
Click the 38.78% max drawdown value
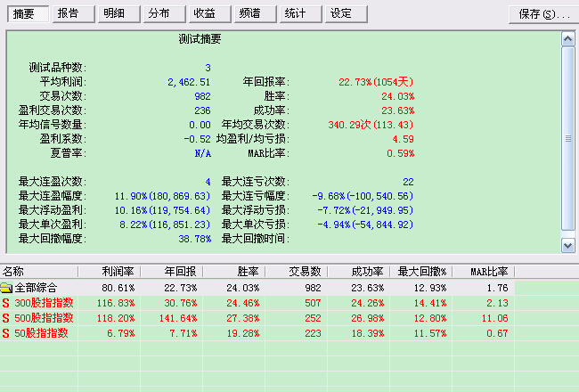194,239
